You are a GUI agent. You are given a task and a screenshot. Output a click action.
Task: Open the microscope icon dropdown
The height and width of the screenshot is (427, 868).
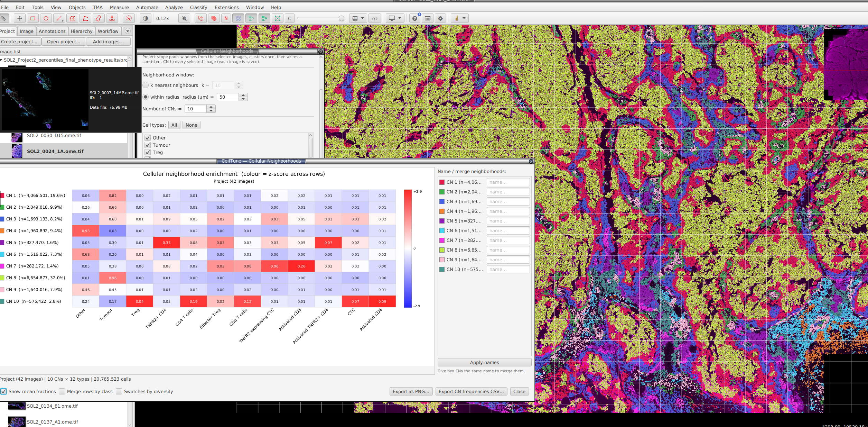click(x=460, y=18)
